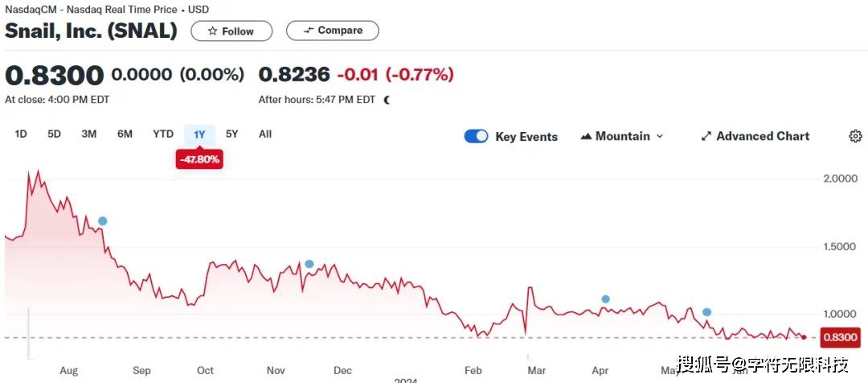Switch to the 3M range
This screenshot has width=868, height=383.
[89, 134]
